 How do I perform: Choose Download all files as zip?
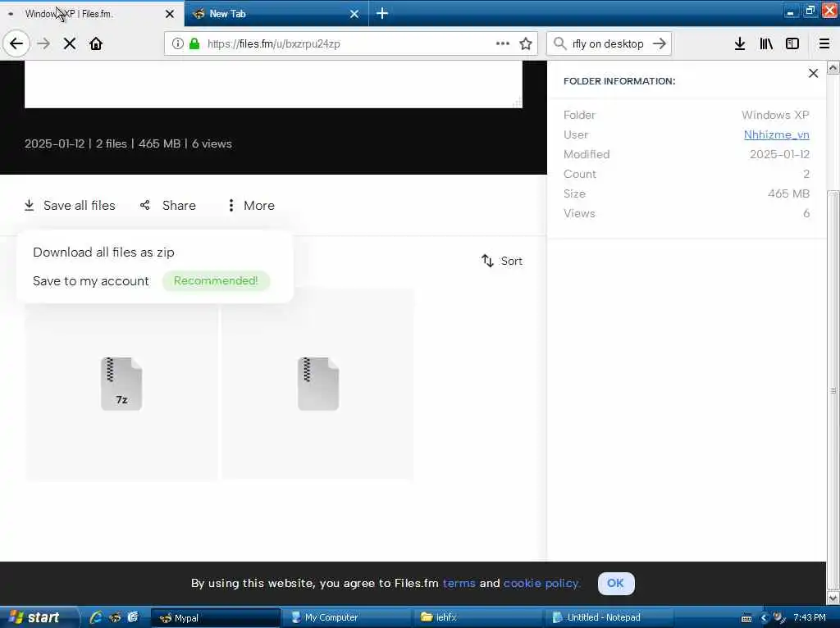click(103, 253)
